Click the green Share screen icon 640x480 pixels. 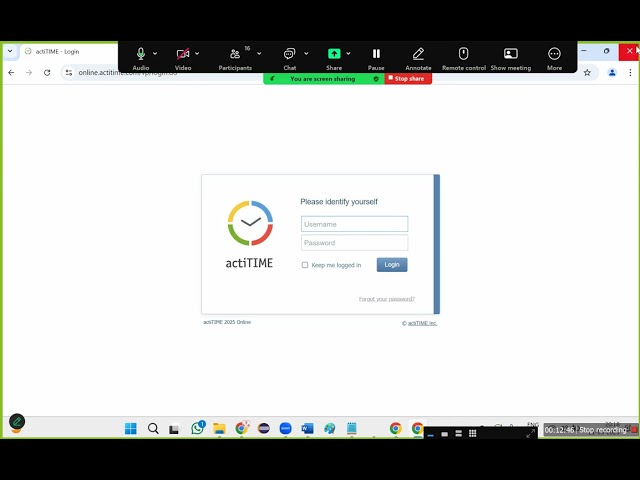point(334,53)
